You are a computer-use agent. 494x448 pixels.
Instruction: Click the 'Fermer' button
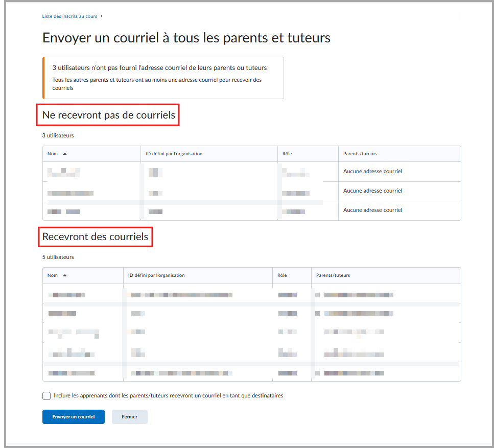click(129, 416)
